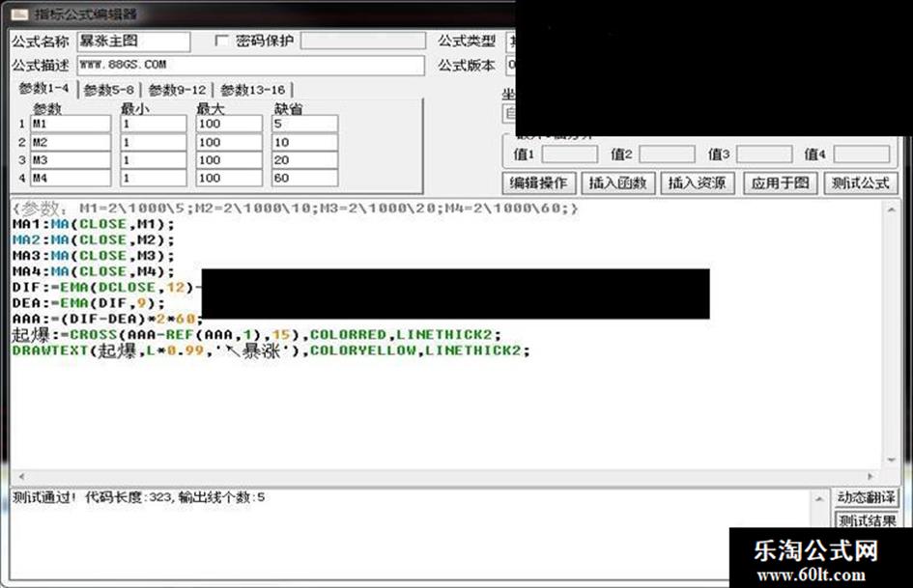The image size is (913, 588).
Task: Click the minimum value field for M1
Action: tap(154, 124)
